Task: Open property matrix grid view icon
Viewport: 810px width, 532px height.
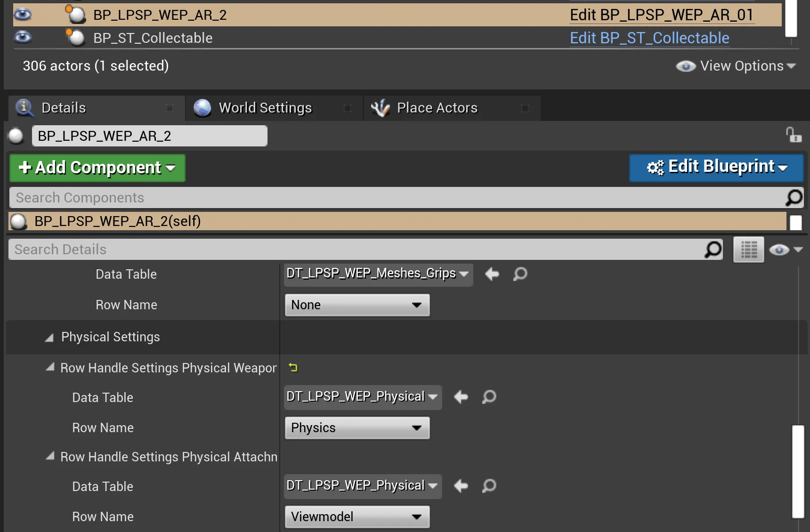Action: coord(748,250)
